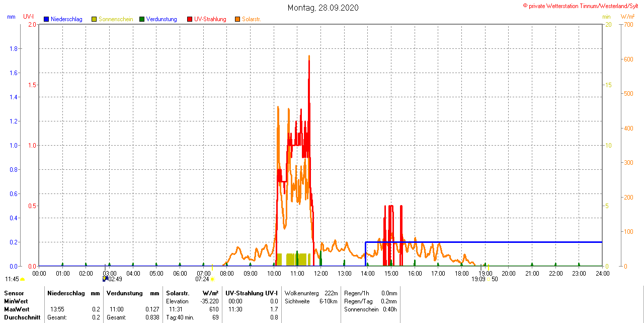Click the 08:00 time axis label
The width and height of the screenshot is (644, 323).
click(227, 274)
